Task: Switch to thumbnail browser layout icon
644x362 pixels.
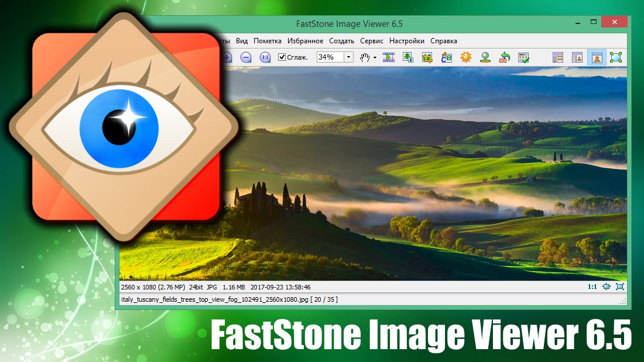Action: point(558,57)
